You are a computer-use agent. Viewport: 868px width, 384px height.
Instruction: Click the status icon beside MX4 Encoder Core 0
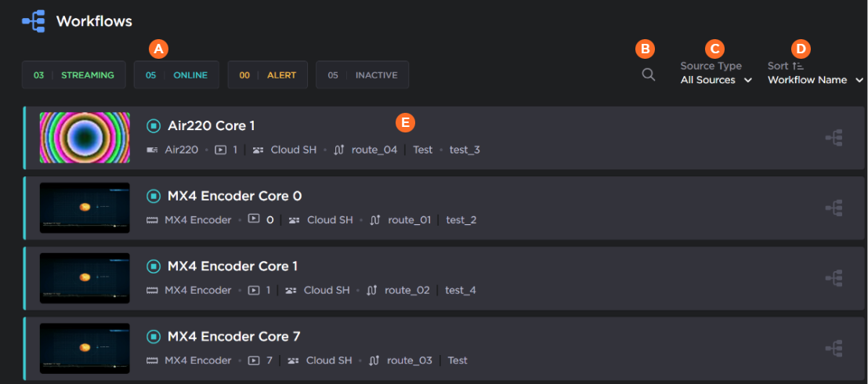click(x=154, y=196)
